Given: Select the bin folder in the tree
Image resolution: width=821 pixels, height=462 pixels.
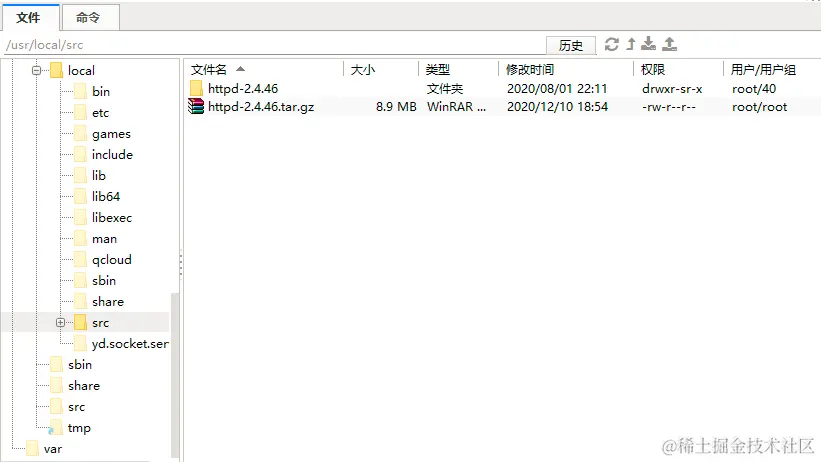Looking at the screenshot, I should pyautogui.click(x=101, y=92).
